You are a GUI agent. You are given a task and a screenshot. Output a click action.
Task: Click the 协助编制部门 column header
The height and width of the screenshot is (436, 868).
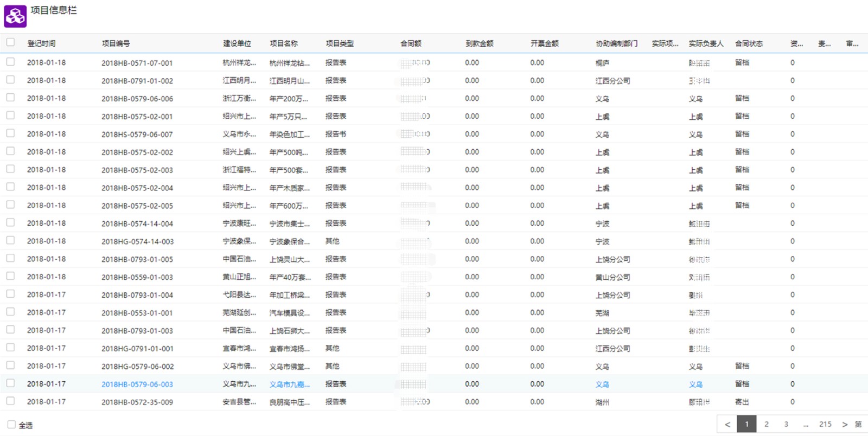(x=617, y=43)
